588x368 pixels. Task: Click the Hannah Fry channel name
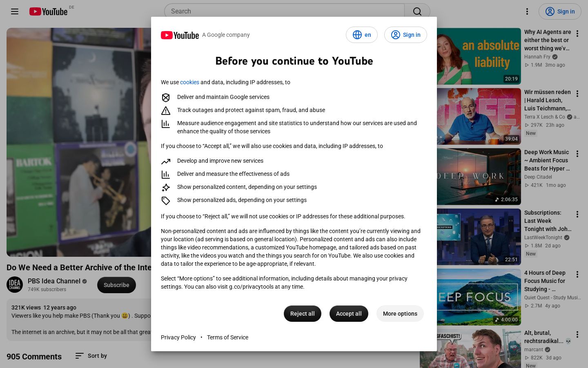[x=537, y=57]
